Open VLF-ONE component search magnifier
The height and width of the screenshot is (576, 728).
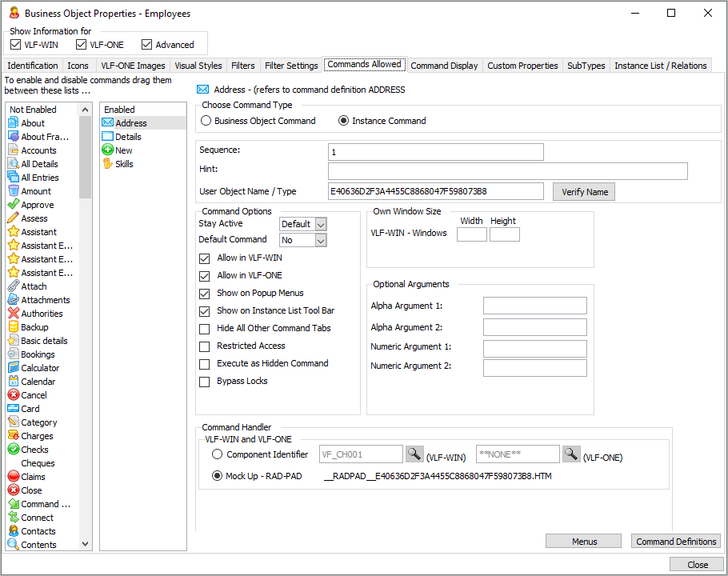tap(570, 454)
